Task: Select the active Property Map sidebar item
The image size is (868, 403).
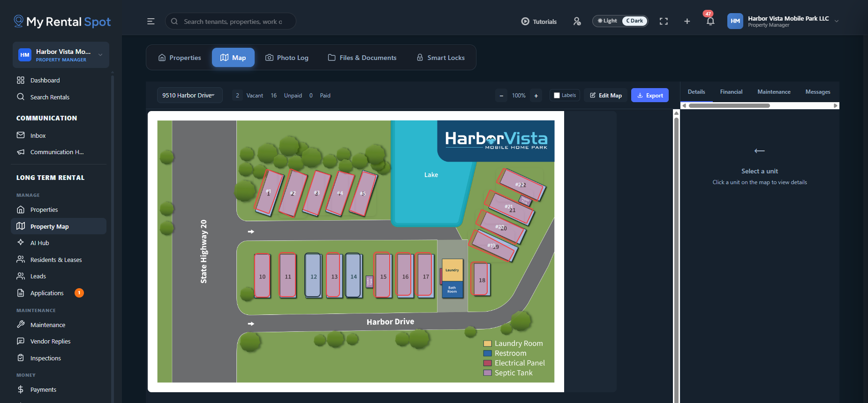Action: (x=59, y=226)
